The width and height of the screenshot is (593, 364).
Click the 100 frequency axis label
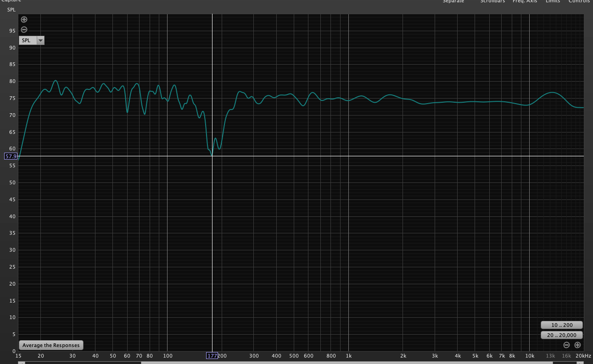pos(168,356)
